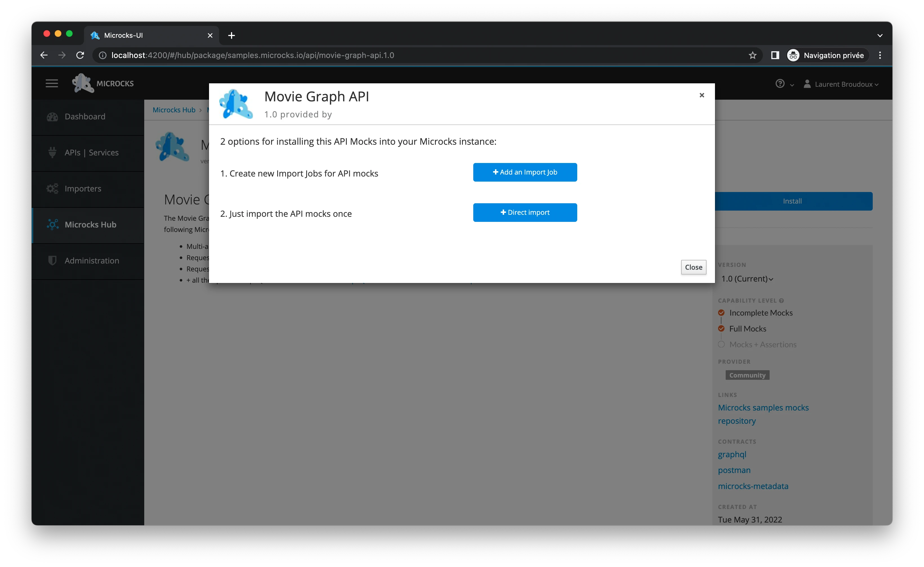Click the Importers gears icon

pyautogui.click(x=52, y=189)
